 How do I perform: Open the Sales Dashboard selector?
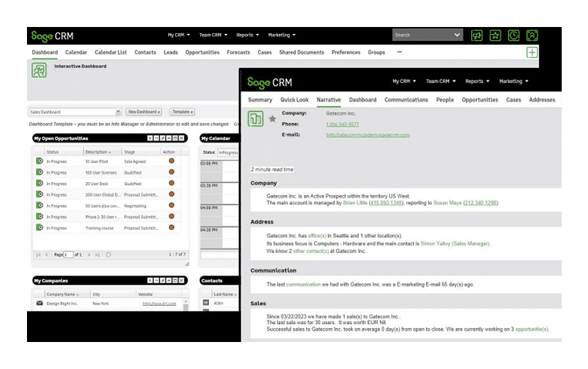point(75,112)
